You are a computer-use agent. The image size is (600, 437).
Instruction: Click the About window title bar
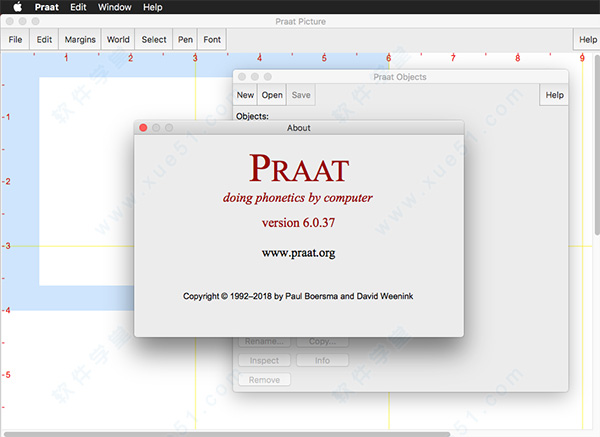pyautogui.click(x=299, y=128)
